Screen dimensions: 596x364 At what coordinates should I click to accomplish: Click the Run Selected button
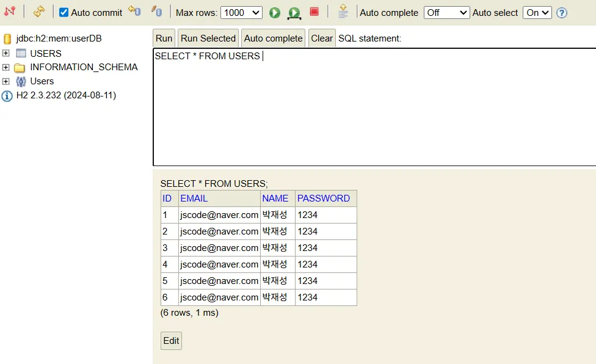pos(208,38)
